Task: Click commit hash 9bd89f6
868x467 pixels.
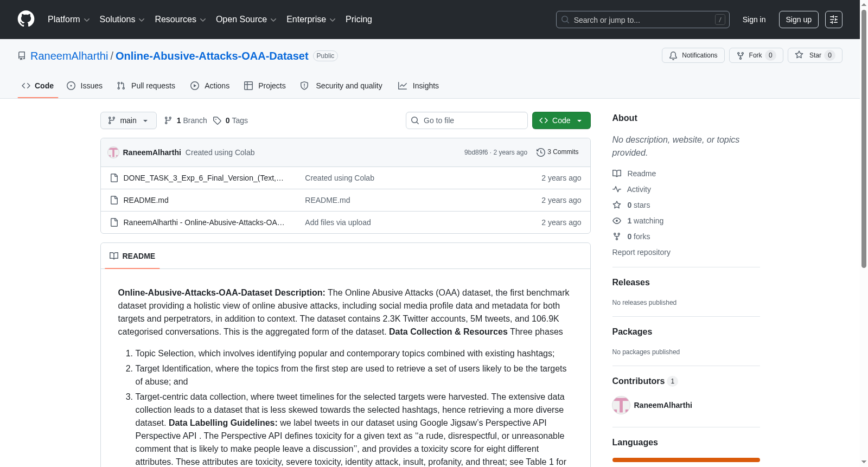Action: [x=476, y=152]
